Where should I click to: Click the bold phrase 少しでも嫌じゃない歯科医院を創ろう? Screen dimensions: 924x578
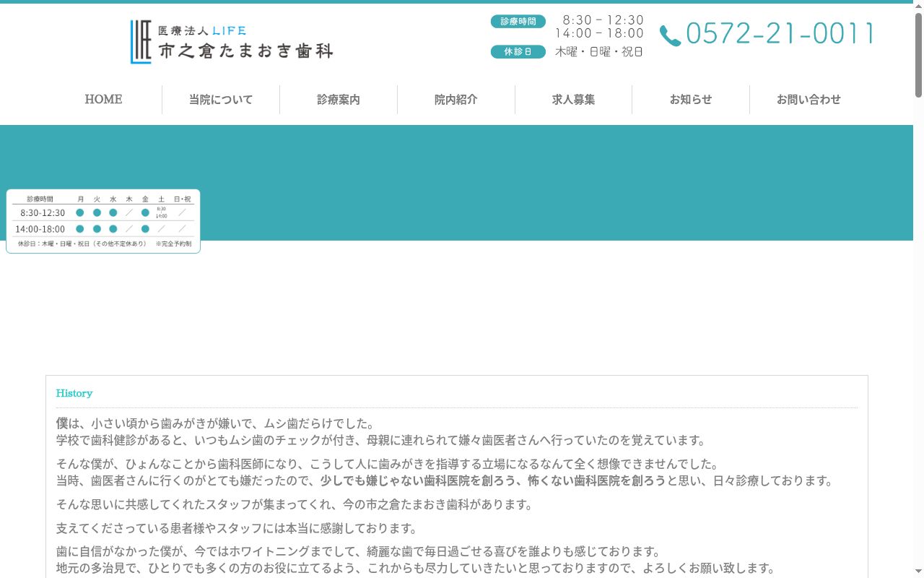[419, 480]
